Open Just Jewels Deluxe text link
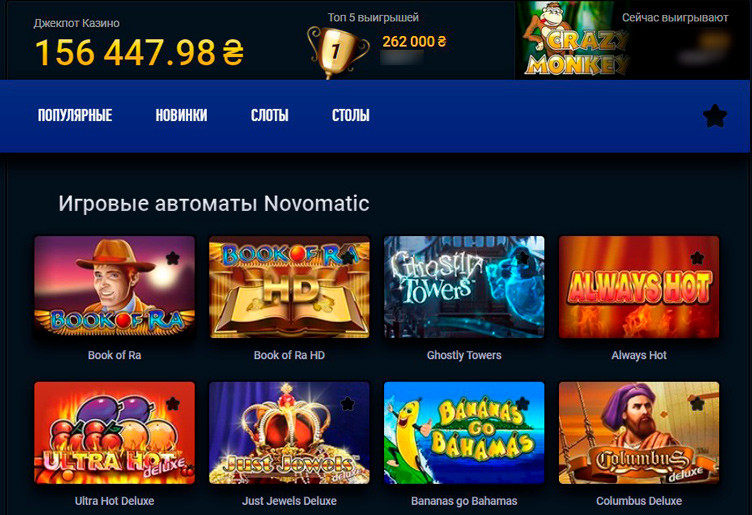752x515 pixels. [x=289, y=501]
